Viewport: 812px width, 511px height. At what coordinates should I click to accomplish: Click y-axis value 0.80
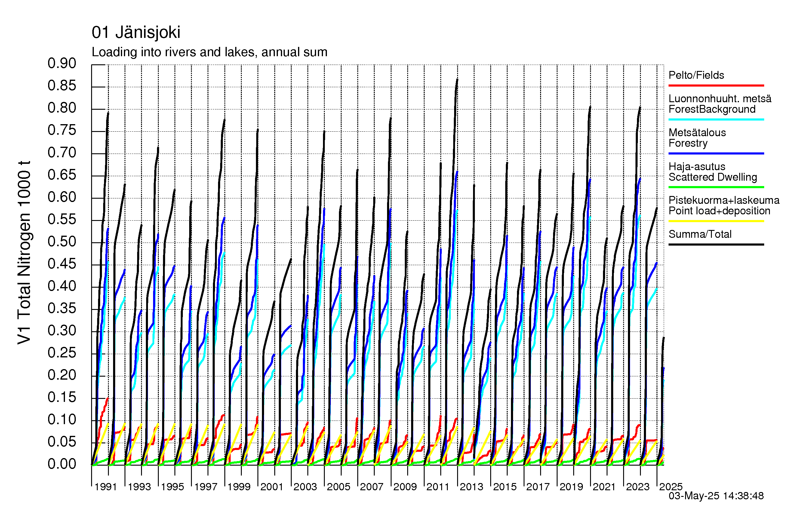pos(62,108)
